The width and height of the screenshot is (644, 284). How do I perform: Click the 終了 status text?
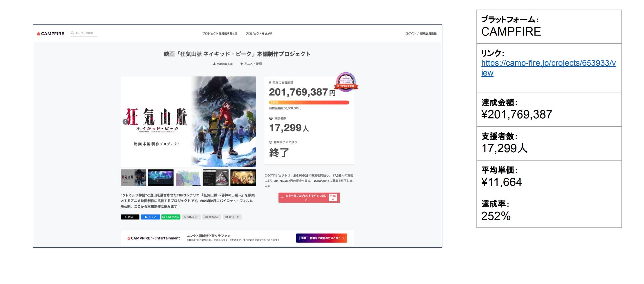pos(279,152)
